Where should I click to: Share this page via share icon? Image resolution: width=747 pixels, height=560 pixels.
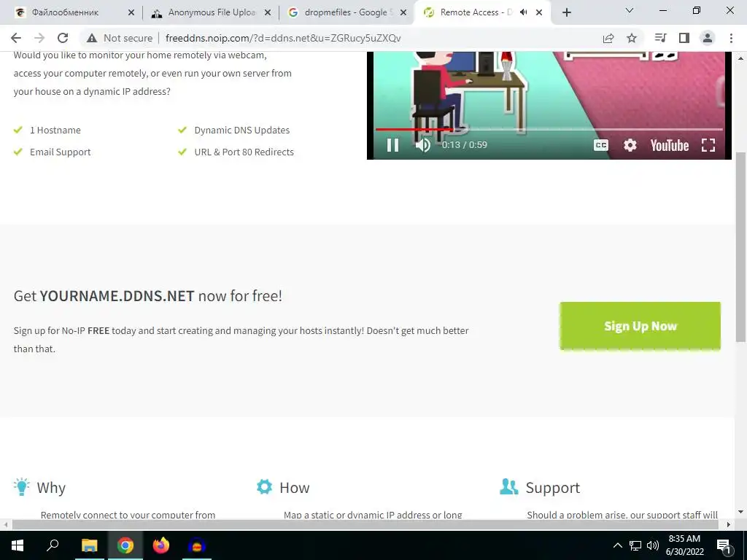(608, 38)
